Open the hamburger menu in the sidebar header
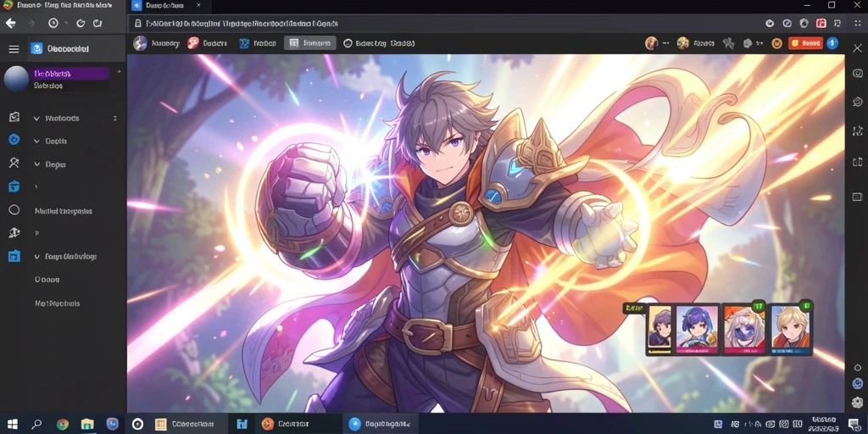Screen dimensions: 868x434 click(x=14, y=48)
